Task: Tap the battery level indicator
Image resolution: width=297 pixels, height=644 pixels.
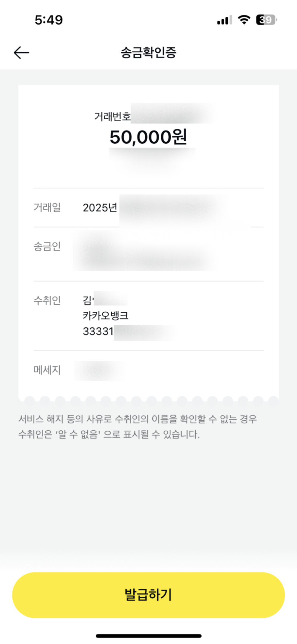Action: (266, 20)
